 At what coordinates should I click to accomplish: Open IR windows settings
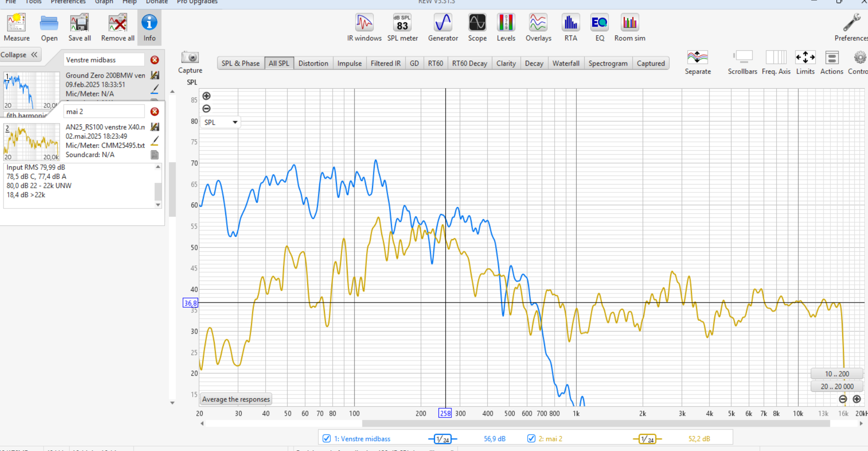[x=364, y=28]
